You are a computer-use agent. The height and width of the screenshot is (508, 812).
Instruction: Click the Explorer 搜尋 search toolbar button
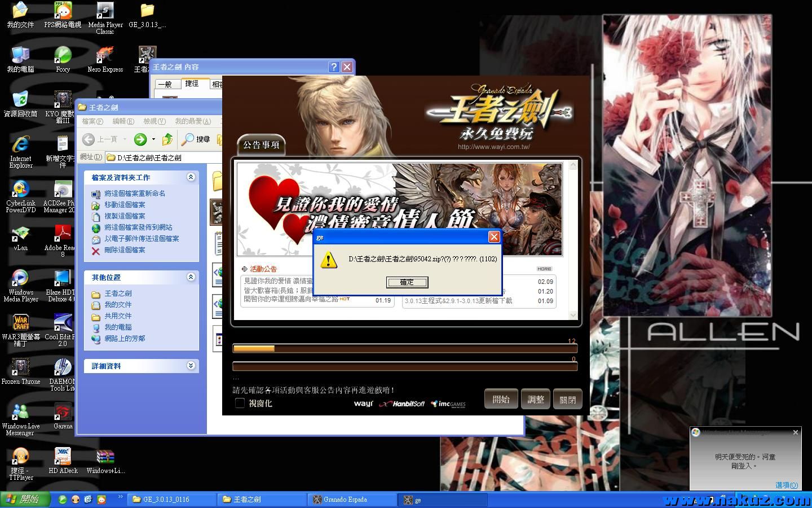pos(196,139)
